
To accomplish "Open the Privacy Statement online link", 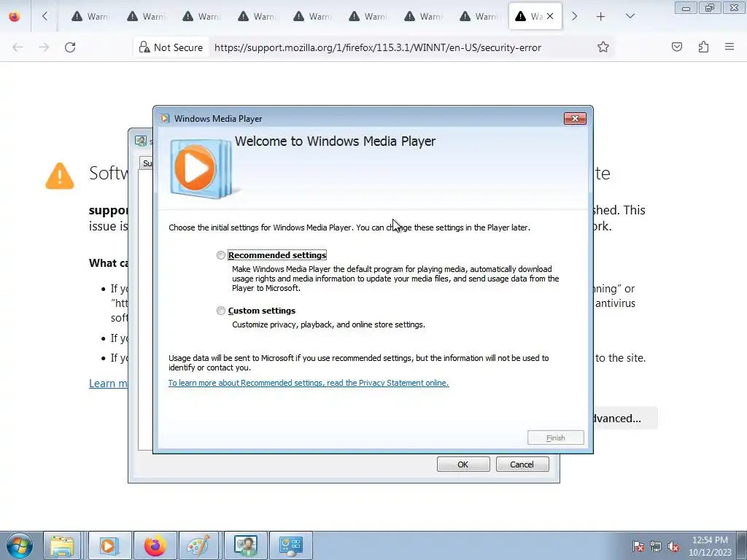I will click(309, 383).
